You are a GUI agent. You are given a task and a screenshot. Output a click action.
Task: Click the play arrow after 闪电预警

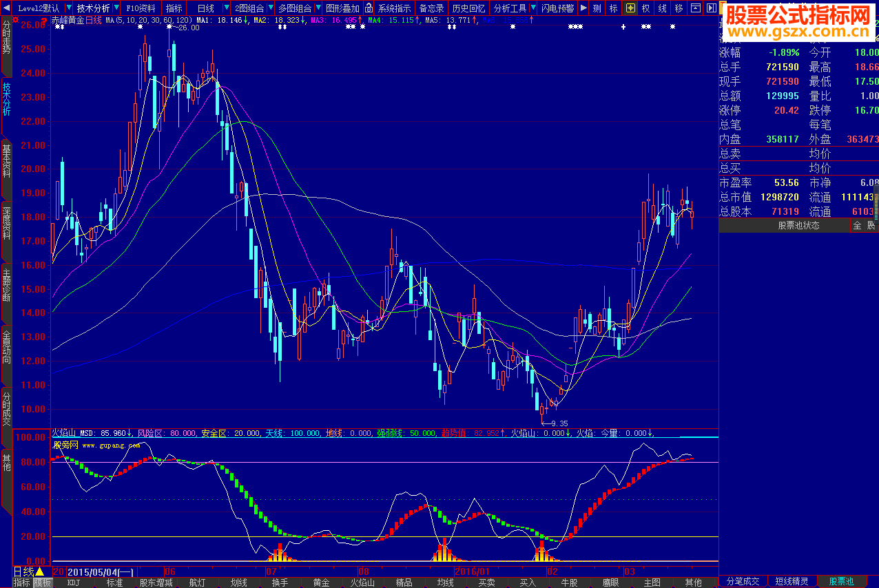click(583, 8)
